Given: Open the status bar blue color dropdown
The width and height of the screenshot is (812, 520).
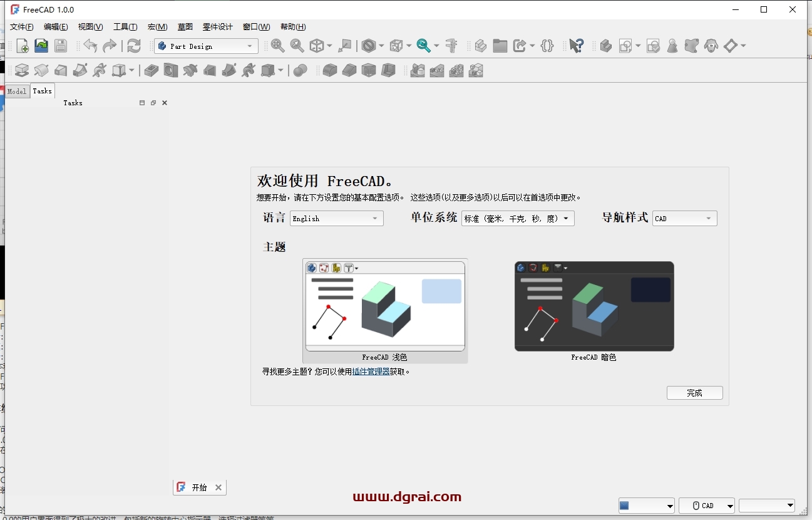Looking at the screenshot, I should [646, 506].
